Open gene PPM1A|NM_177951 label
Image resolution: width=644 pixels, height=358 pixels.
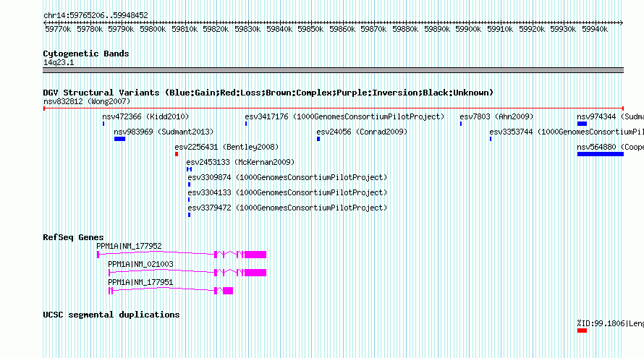point(140,282)
